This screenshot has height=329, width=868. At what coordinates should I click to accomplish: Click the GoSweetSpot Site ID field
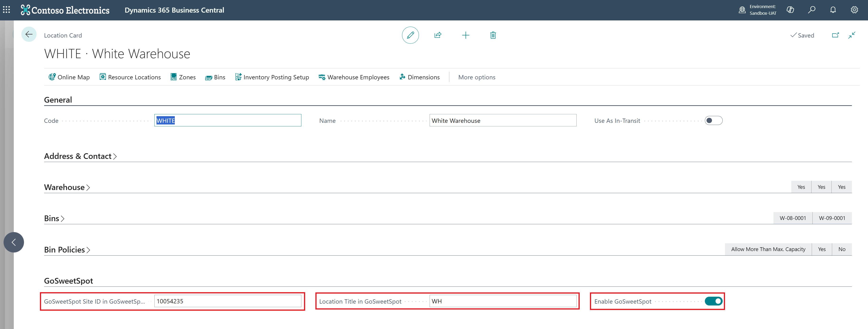[x=228, y=301]
